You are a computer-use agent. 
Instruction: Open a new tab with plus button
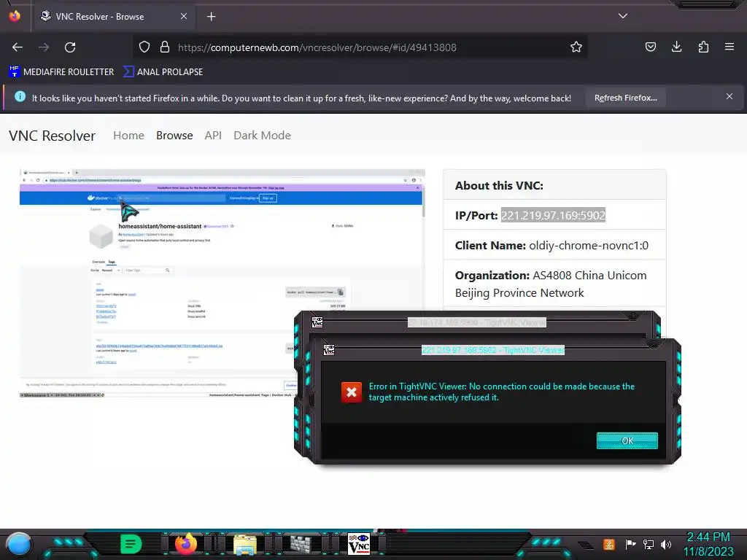tap(211, 17)
